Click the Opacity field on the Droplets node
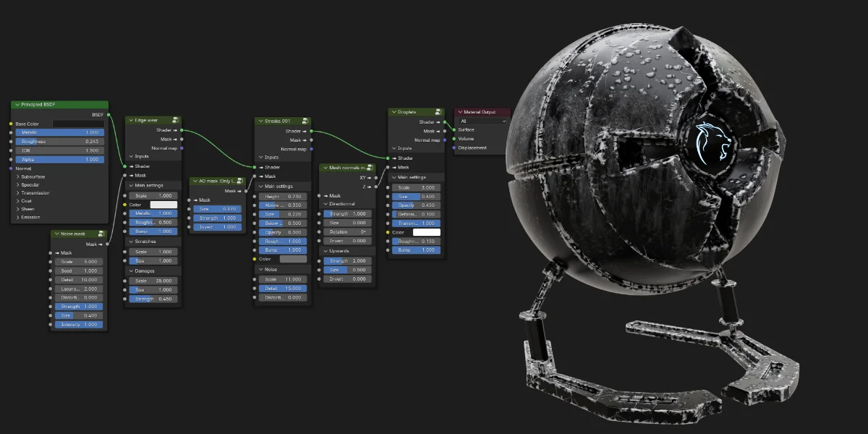Viewport: 868px width, 434px height. pos(416,205)
